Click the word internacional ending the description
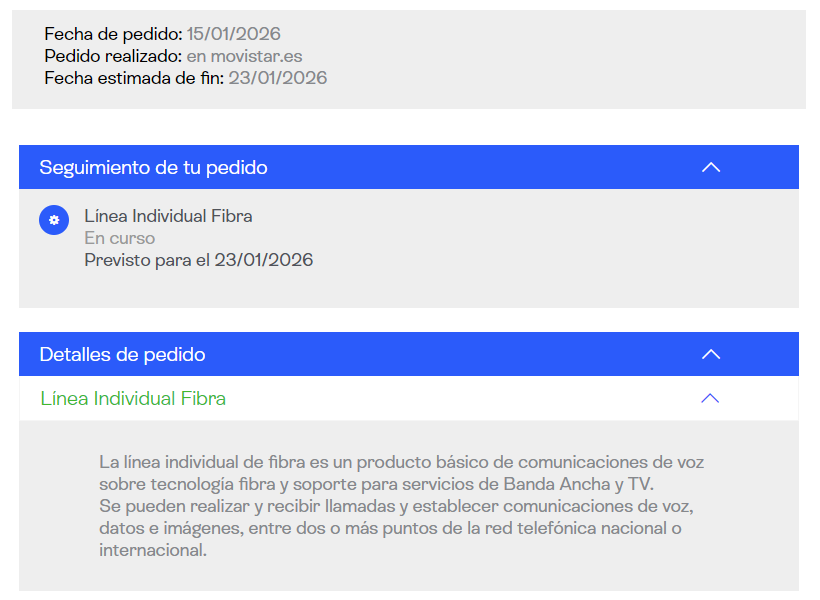The image size is (820, 600). pos(151,550)
